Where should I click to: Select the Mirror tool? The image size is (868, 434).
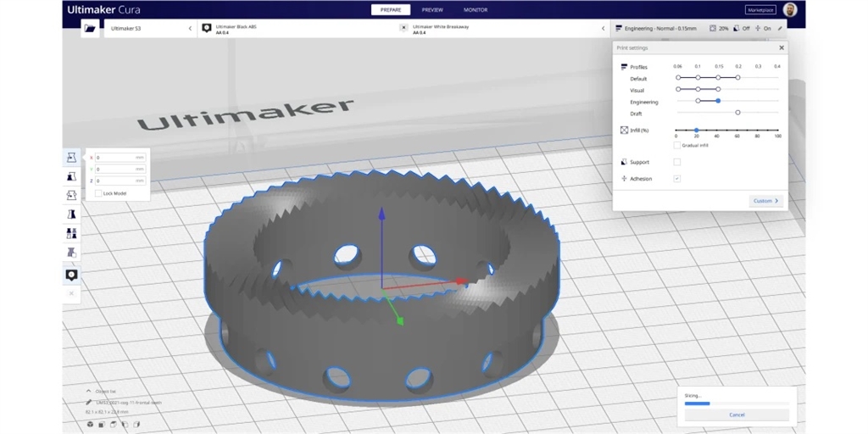(x=71, y=214)
